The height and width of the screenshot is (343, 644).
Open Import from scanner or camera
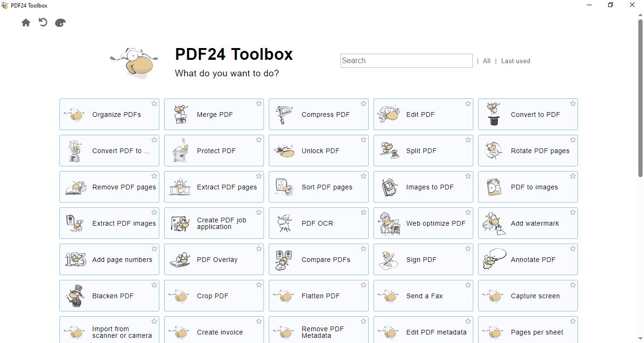(x=109, y=330)
